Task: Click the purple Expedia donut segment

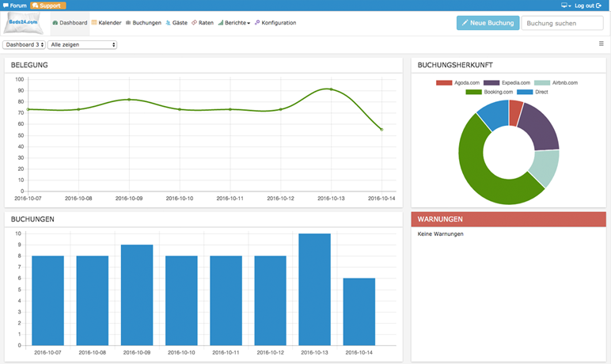Action: point(541,127)
